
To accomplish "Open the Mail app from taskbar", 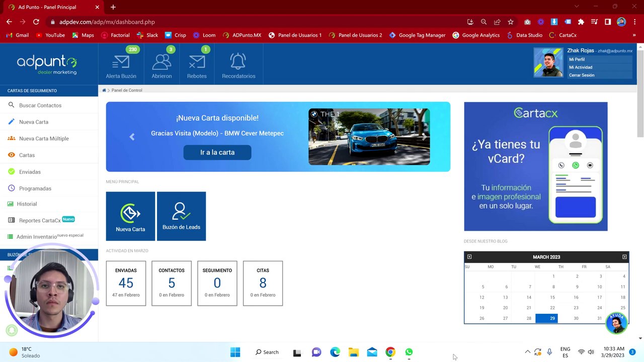I will (x=372, y=352).
